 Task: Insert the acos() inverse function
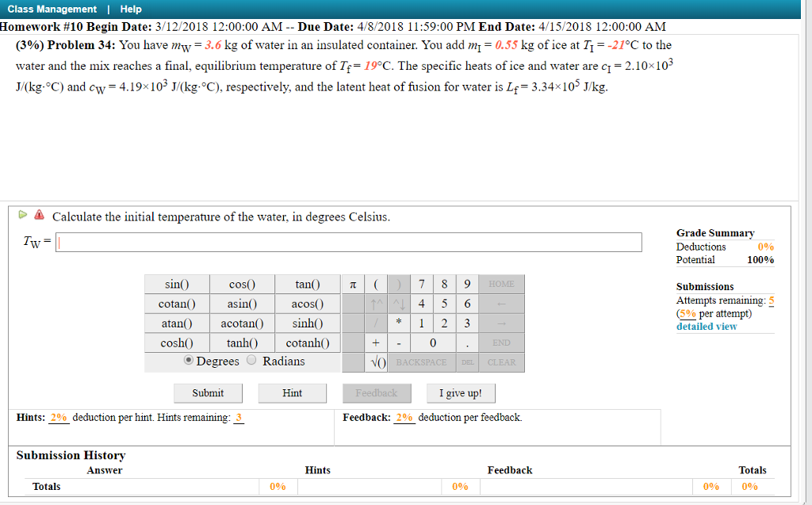click(307, 304)
